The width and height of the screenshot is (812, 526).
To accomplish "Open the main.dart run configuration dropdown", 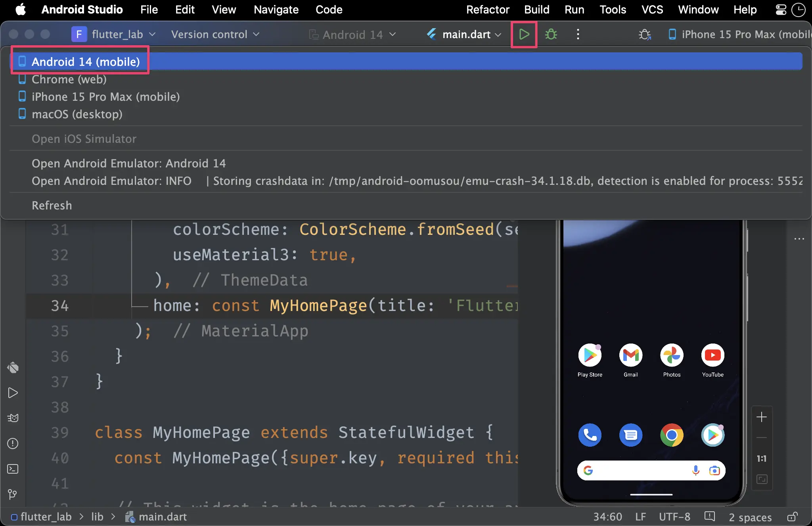I will [x=464, y=35].
